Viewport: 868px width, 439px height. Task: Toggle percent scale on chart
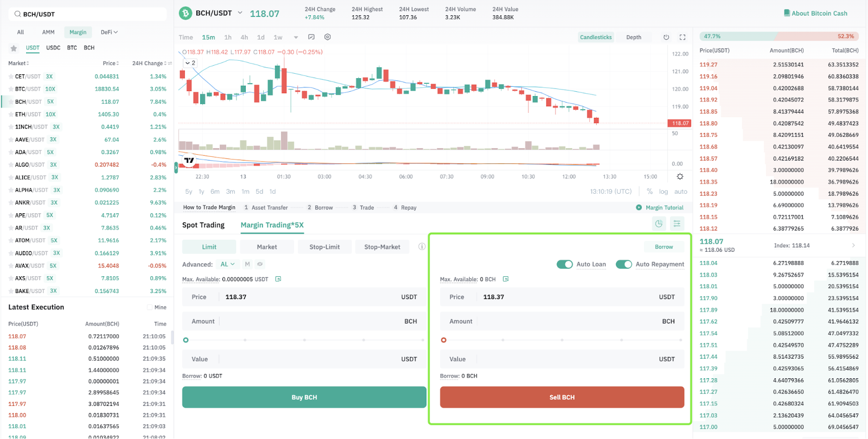pos(649,192)
